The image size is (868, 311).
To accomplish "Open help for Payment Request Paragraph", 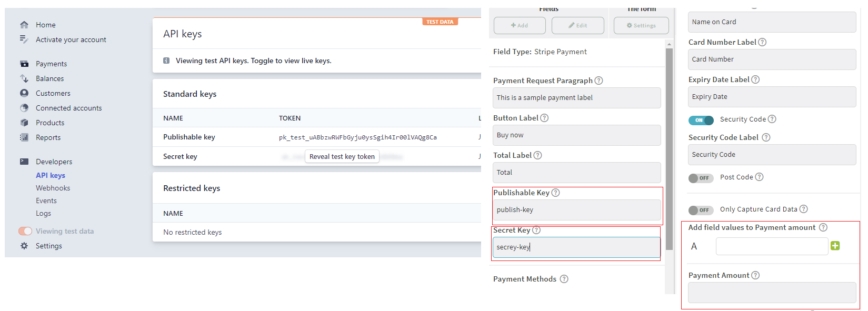I will point(598,81).
